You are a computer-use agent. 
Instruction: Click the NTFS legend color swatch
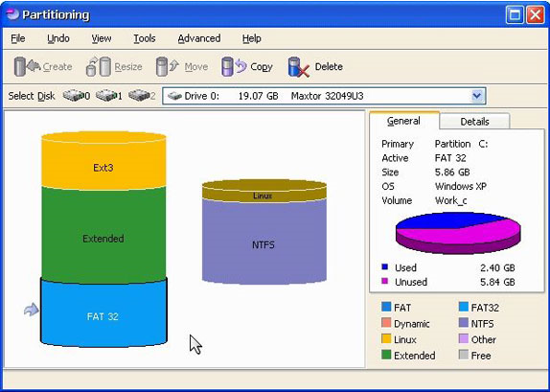click(x=464, y=323)
